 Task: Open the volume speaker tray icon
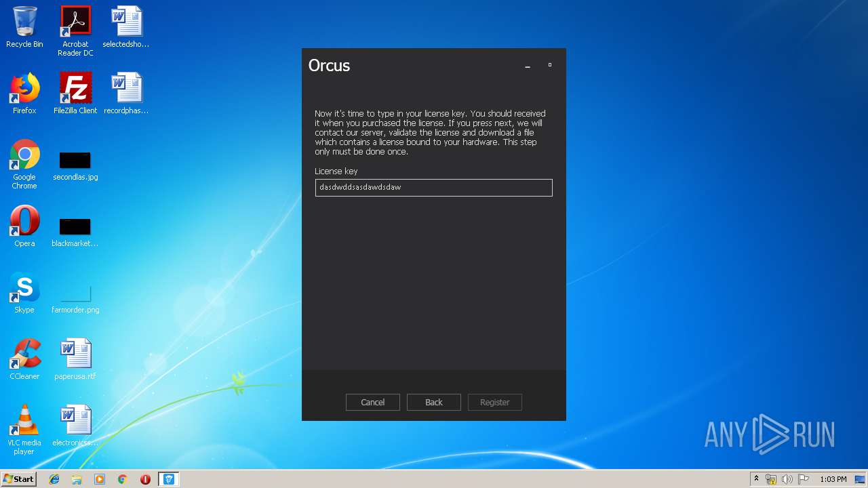coord(787,479)
